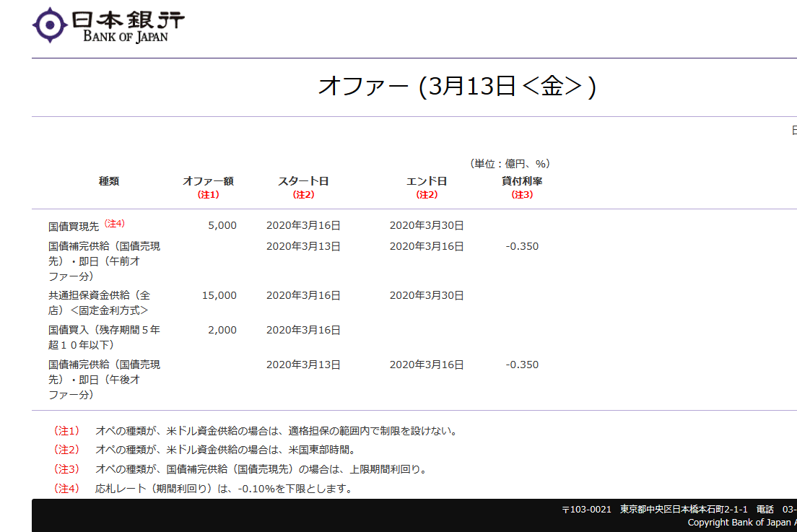Click the (注1) footnote marker

tap(66, 431)
